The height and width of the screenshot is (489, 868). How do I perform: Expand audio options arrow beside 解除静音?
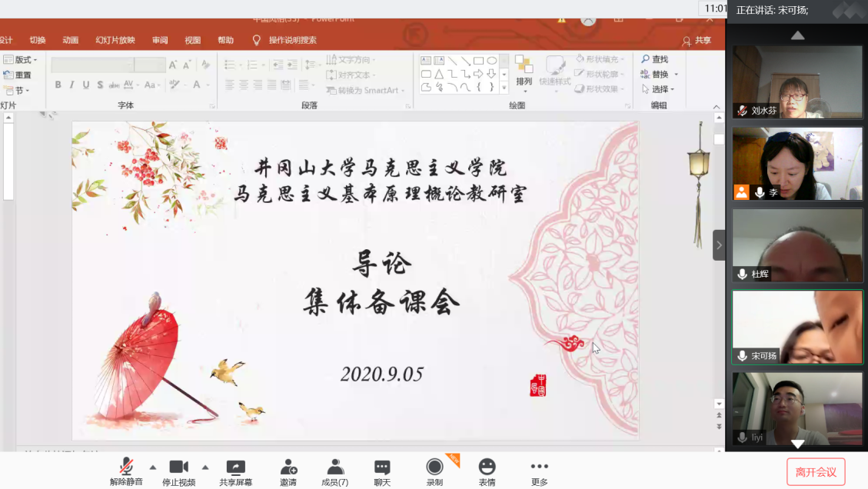click(152, 467)
